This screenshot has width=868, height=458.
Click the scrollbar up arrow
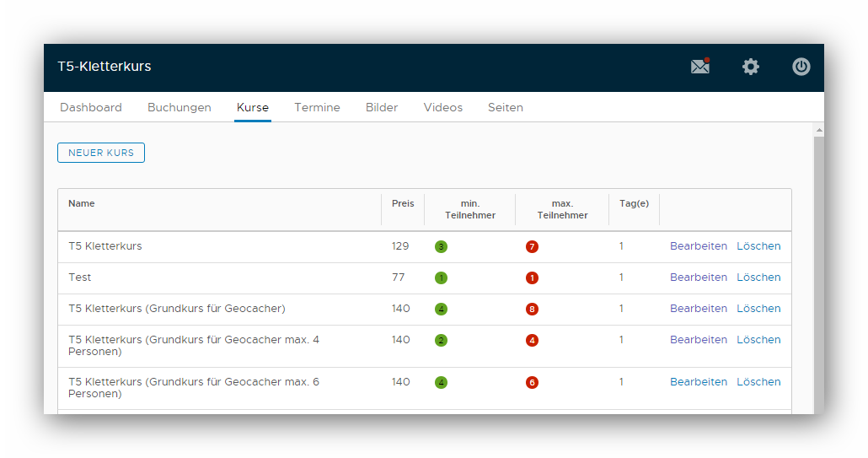coord(819,130)
